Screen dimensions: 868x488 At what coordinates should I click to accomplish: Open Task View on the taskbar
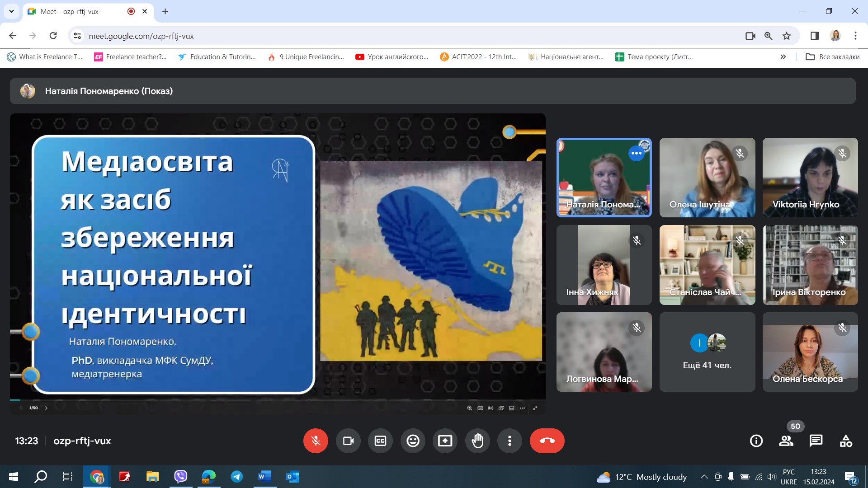click(68, 477)
